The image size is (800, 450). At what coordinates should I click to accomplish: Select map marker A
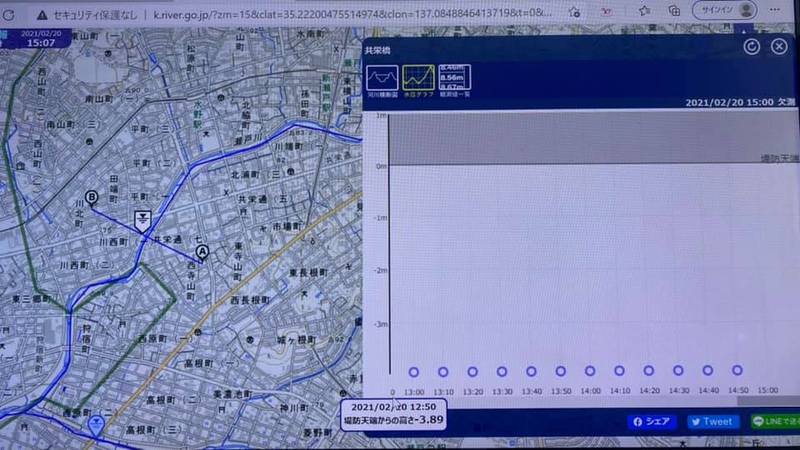(202, 253)
